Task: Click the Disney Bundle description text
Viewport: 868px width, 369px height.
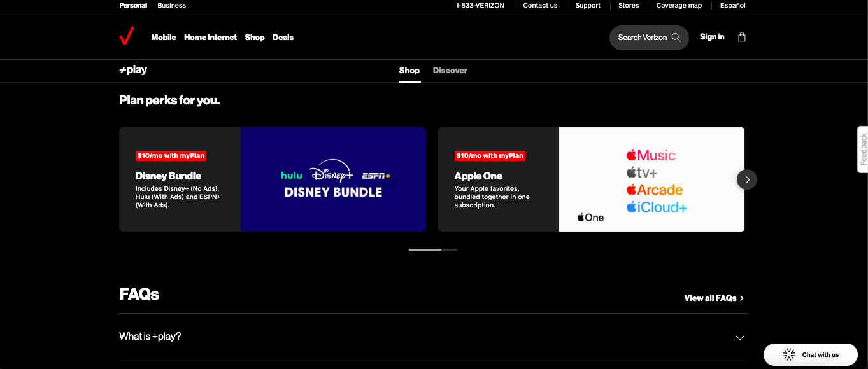Action: click(x=178, y=197)
